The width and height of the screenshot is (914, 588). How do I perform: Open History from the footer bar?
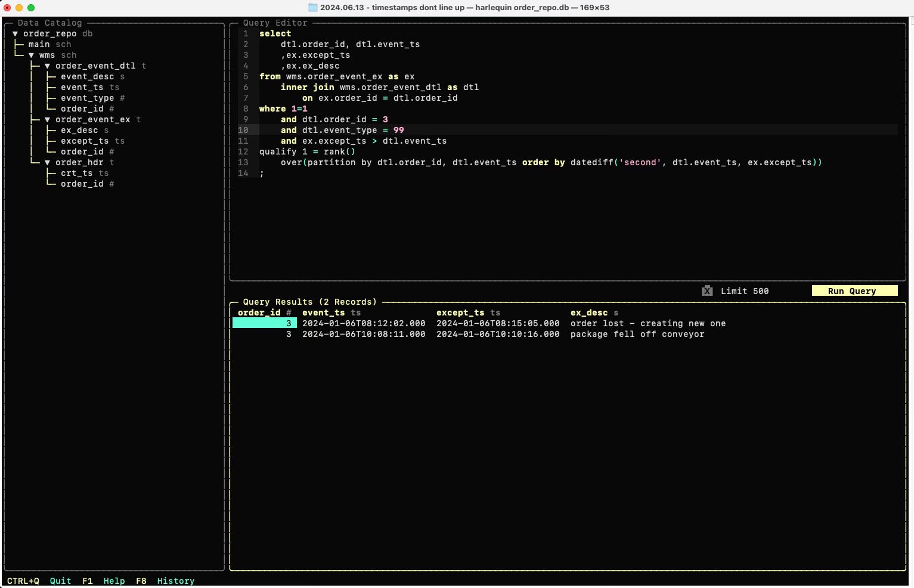click(176, 581)
